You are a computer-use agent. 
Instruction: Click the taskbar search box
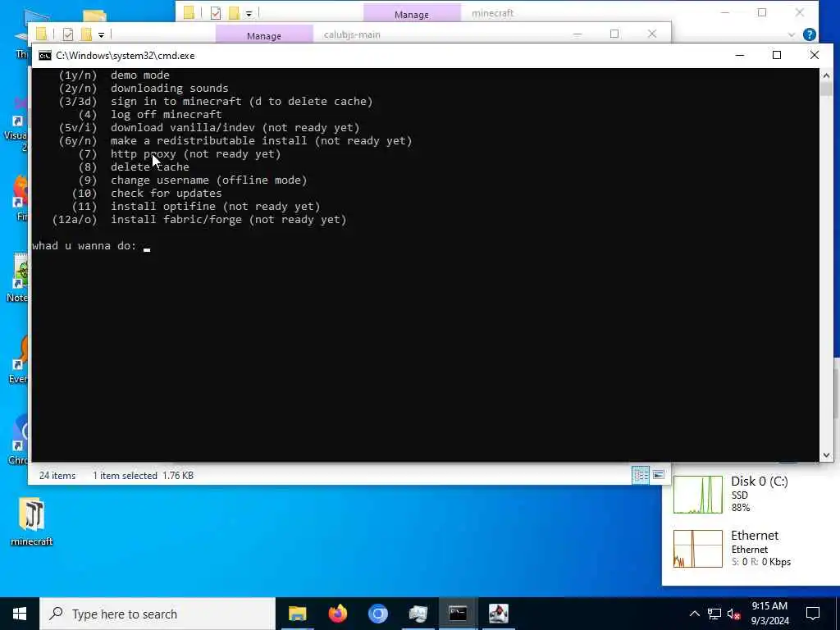tap(157, 614)
